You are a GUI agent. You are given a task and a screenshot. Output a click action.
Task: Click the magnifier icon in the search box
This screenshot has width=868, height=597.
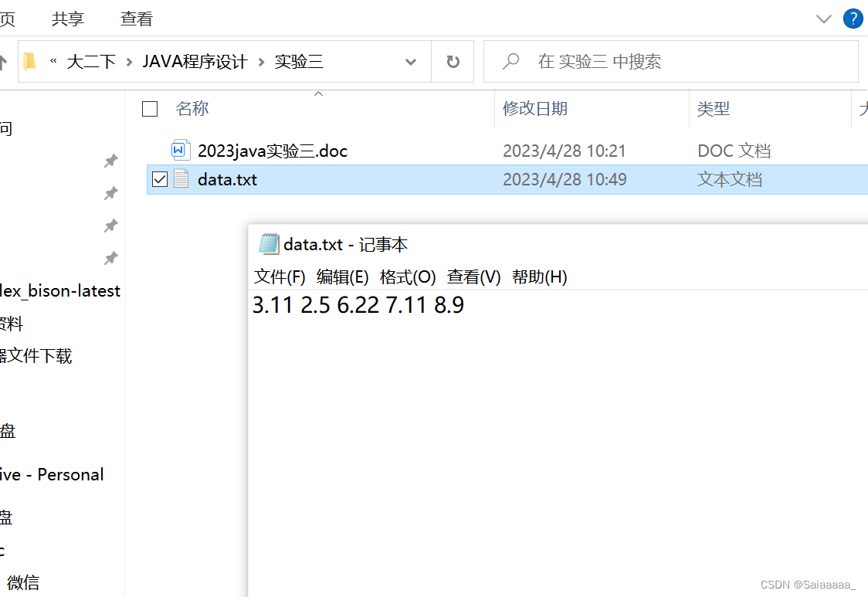point(510,61)
